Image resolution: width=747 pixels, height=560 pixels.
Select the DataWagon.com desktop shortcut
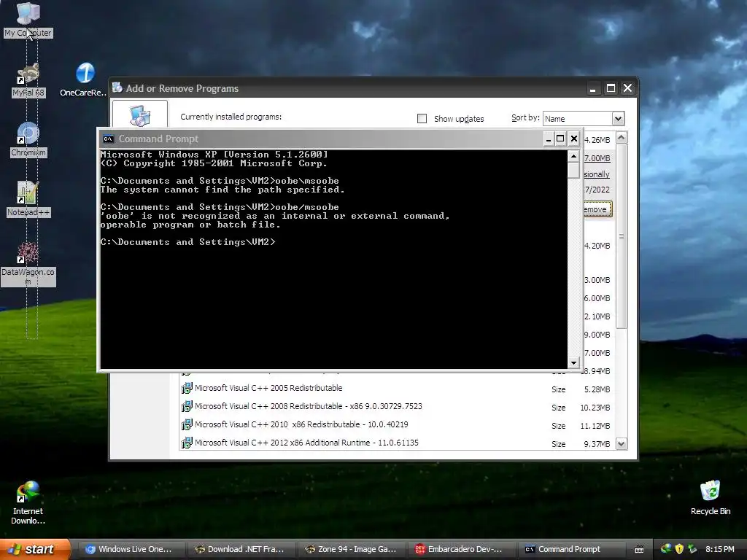[28, 264]
